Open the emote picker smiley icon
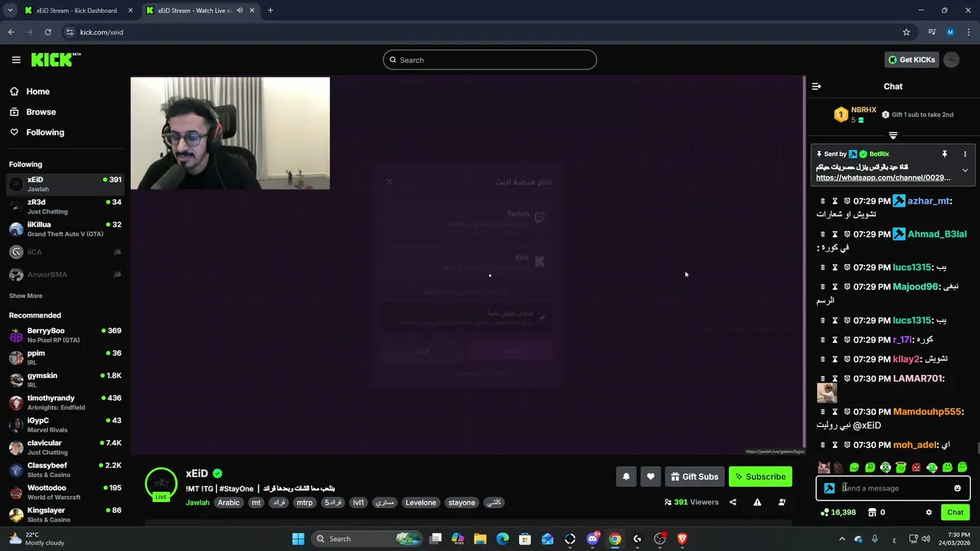The height and width of the screenshot is (551, 980). (x=957, y=488)
